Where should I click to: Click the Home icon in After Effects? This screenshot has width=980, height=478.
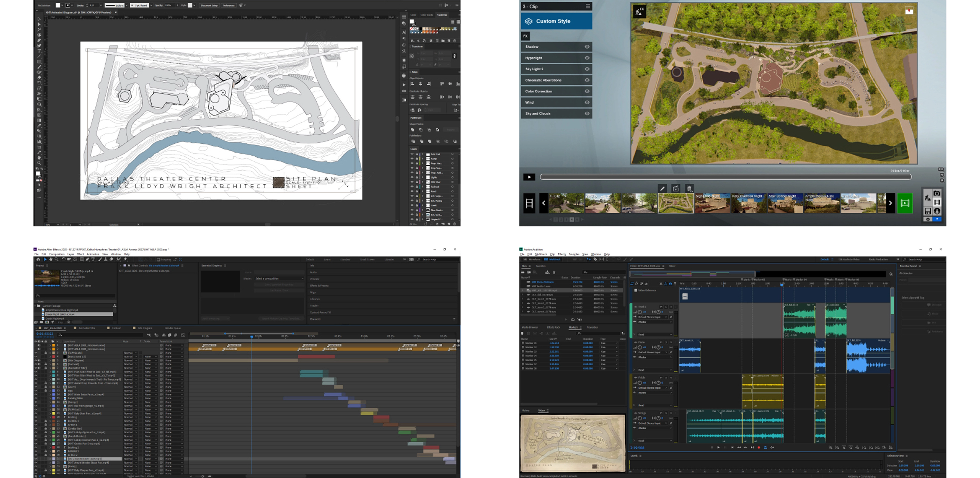[x=38, y=259]
